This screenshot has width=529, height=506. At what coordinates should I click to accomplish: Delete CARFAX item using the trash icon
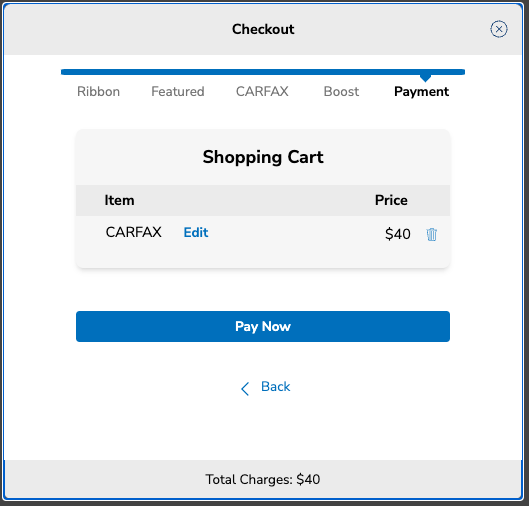(x=431, y=234)
